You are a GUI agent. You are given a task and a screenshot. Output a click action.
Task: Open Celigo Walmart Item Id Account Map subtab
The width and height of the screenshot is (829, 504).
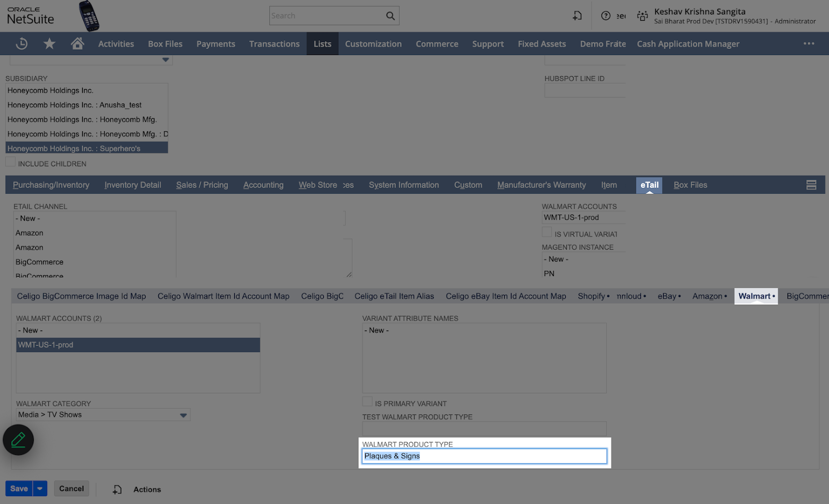coord(223,296)
